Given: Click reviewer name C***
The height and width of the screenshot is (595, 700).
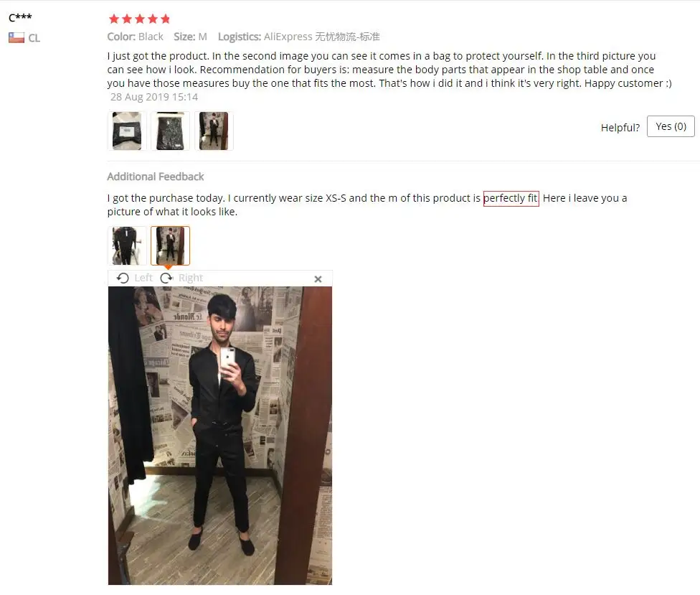Looking at the screenshot, I should point(20,18).
